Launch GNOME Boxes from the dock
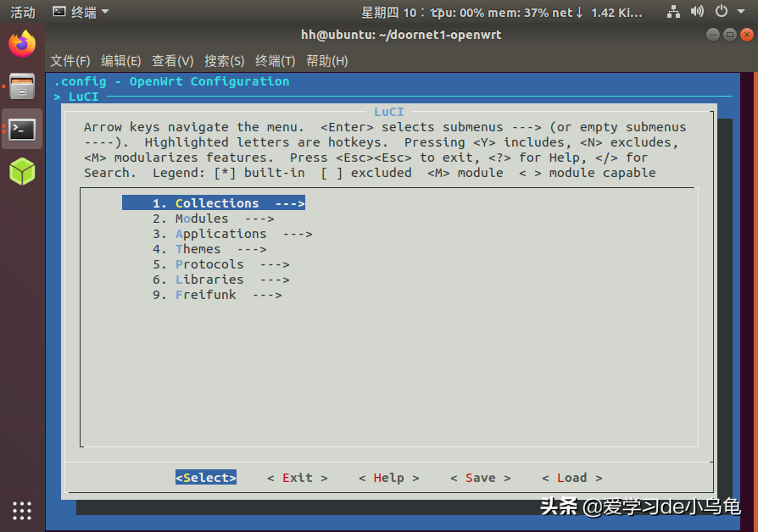The height and width of the screenshot is (532, 758). coord(21,173)
